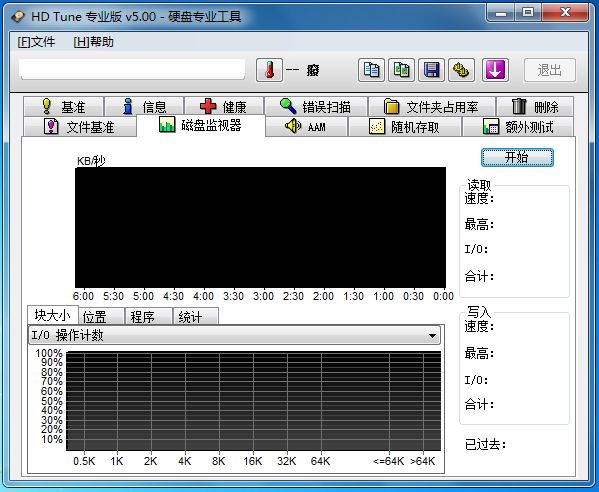Screen dimensions: 599x492
Task: Switch to the 删除 erase tab
Action: (x=535, y=107)
